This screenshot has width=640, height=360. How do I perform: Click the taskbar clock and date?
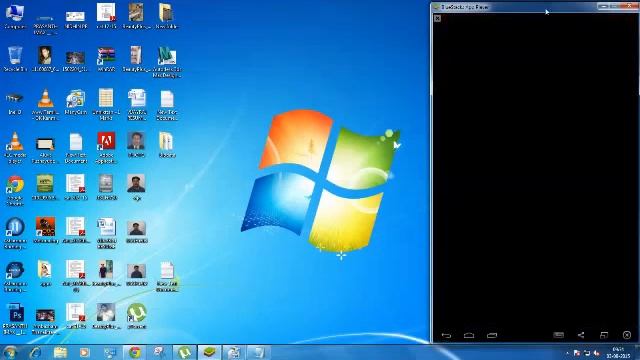pyautogui.click(x=618, y=353)
